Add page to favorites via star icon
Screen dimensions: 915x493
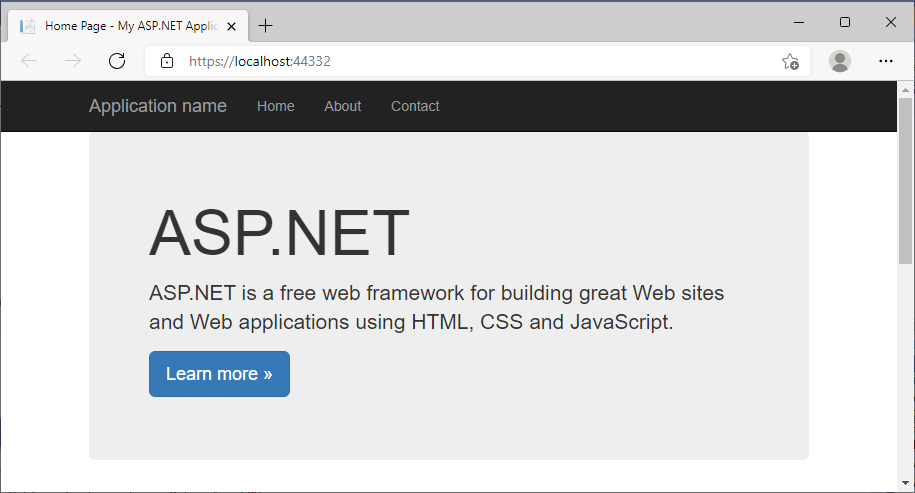[x=790, y=61]
